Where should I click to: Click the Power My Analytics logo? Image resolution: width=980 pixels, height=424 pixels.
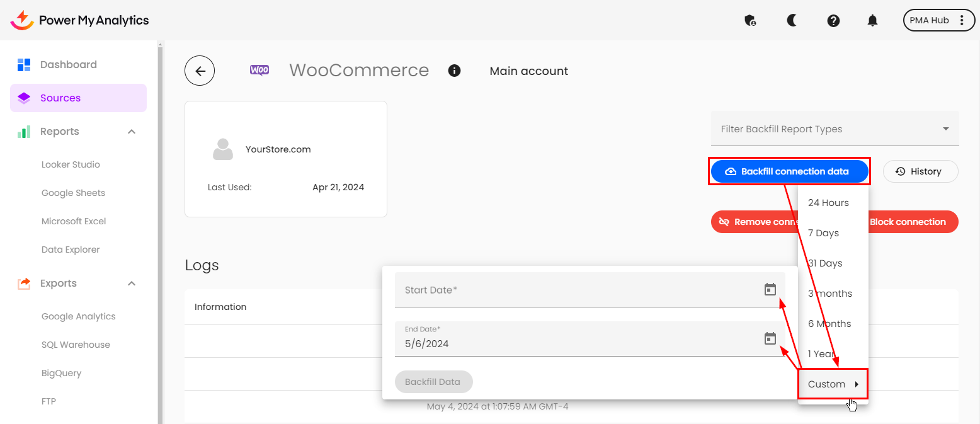tap(80, 20)
